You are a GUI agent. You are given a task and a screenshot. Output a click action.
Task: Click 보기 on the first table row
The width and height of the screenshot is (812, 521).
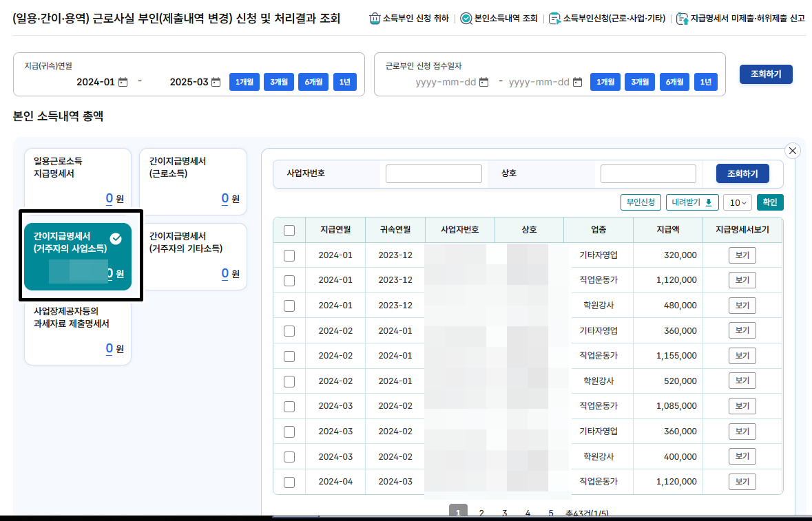tap(742, 255)
